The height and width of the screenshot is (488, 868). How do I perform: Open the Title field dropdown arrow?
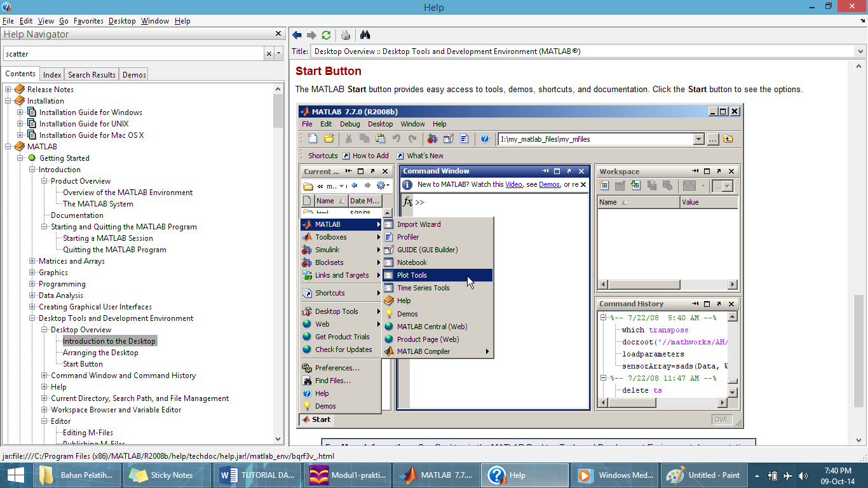(x=861, y=51)
